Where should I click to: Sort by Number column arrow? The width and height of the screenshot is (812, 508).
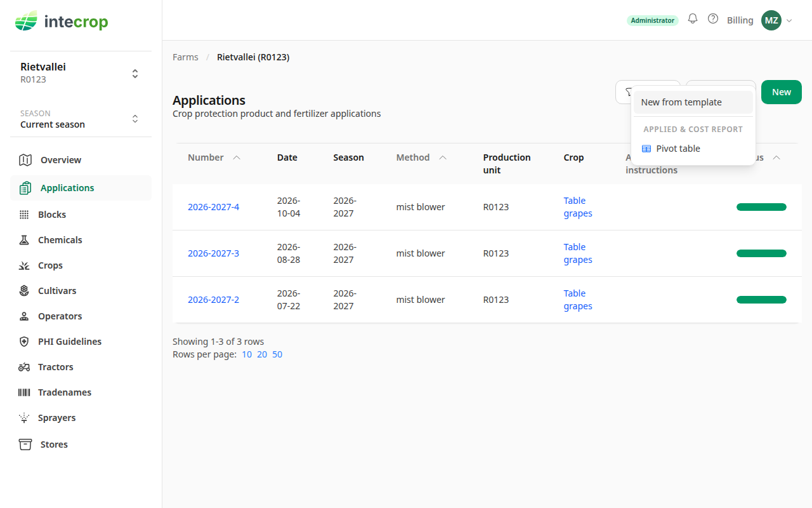237,157
